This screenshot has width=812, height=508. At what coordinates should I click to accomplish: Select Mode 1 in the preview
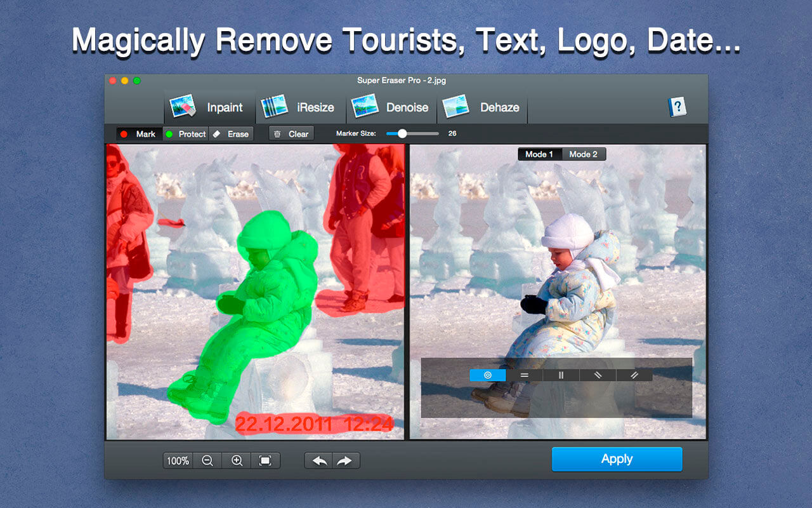click(539, 154)
